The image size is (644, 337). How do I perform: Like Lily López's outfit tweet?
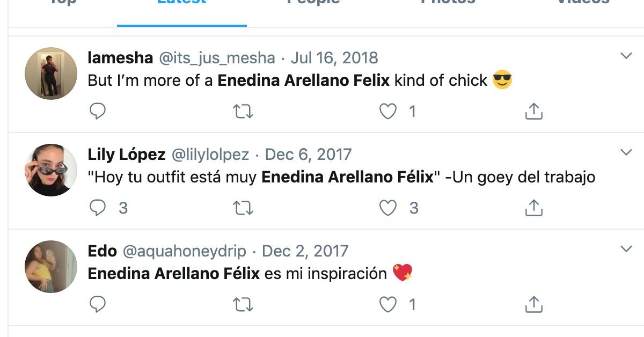[387, 208]
